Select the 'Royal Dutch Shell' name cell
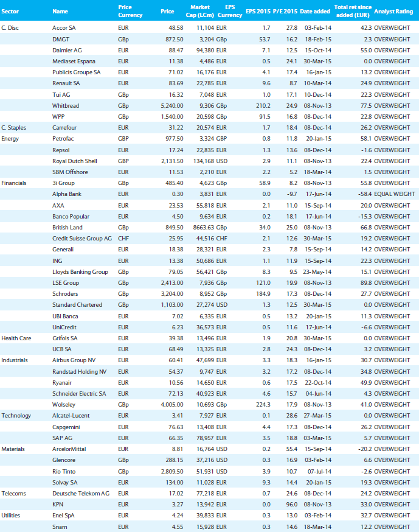Screen dimensions: 419x532 (x=75, y=161)
